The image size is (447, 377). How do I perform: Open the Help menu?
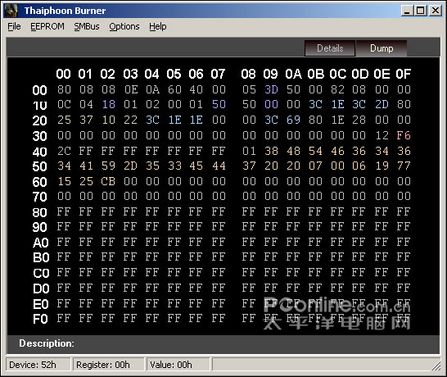(x=158, y=26)
